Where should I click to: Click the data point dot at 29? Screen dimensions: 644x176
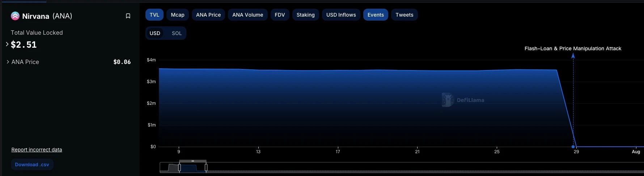pyautogui.click(x=573, y=147)
